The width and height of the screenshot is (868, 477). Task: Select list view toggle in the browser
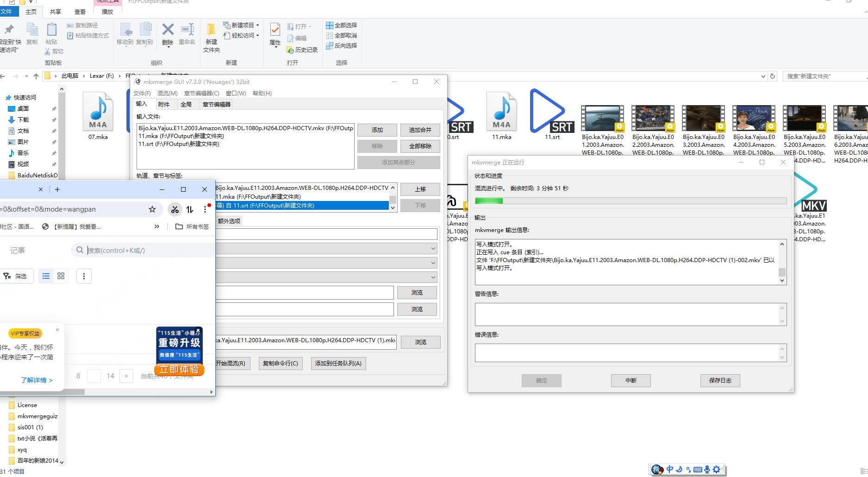[46, 276]
